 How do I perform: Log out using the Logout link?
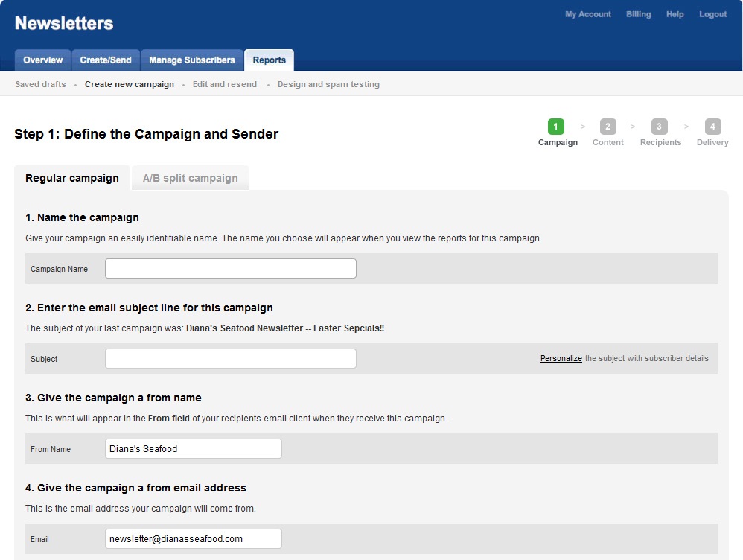pos(712,14)
